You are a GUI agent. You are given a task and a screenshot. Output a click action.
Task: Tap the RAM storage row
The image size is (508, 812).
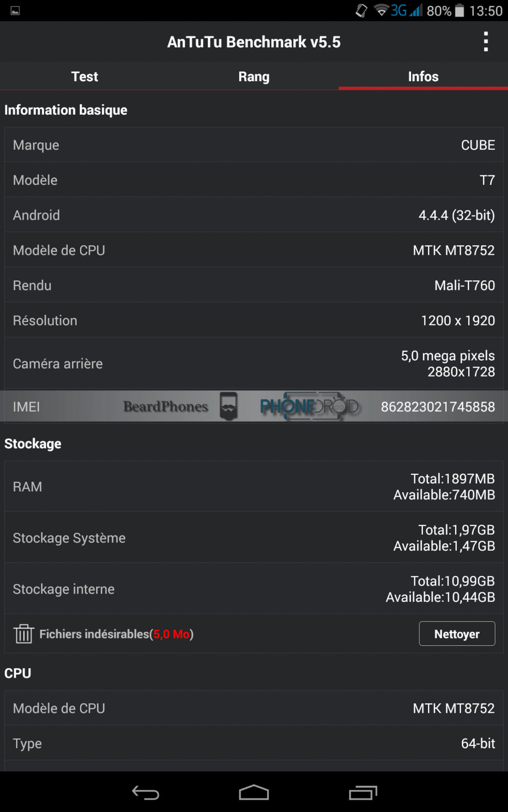tap(254, 486)
